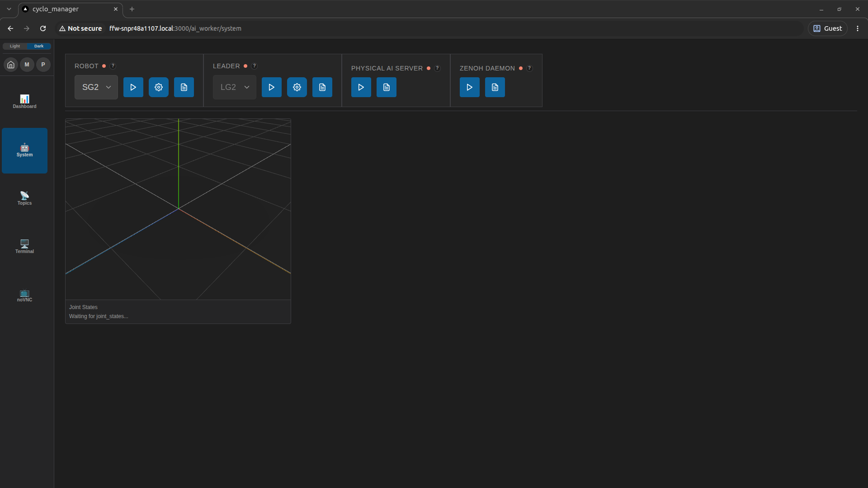Click 'Waiting for joint_states...' text
The height and width of the screenshot is (488, 868).
[99, 316]
